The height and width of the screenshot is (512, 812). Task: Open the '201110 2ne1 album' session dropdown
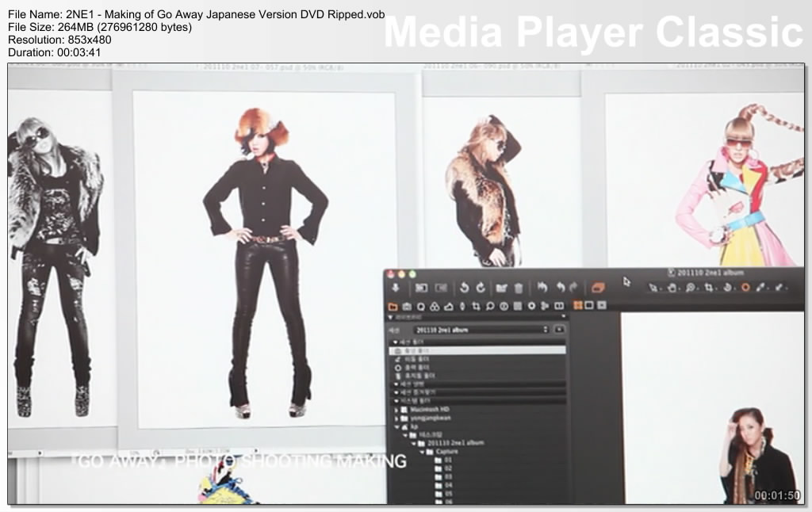pyautogui.click(x=481, y=330)
